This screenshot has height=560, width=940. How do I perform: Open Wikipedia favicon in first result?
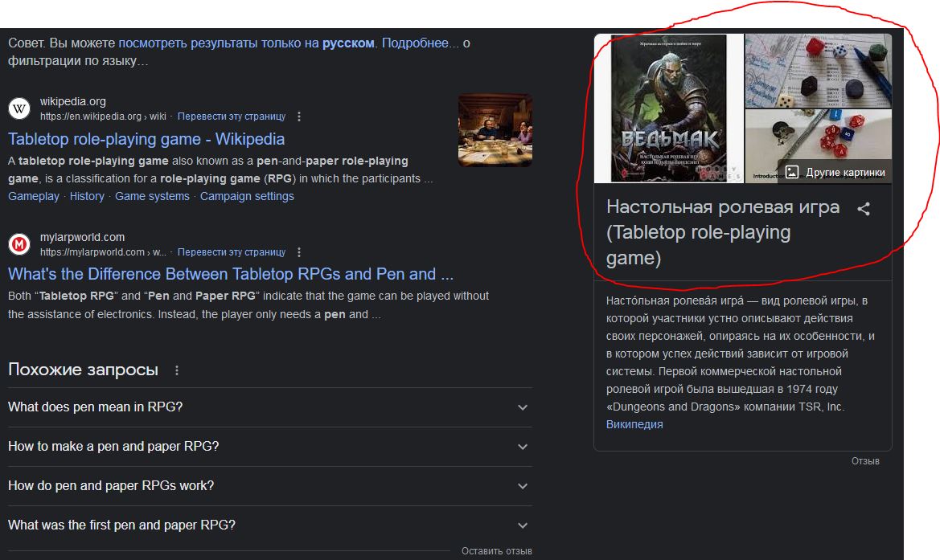pyautogui.click(x=19, y=108)
